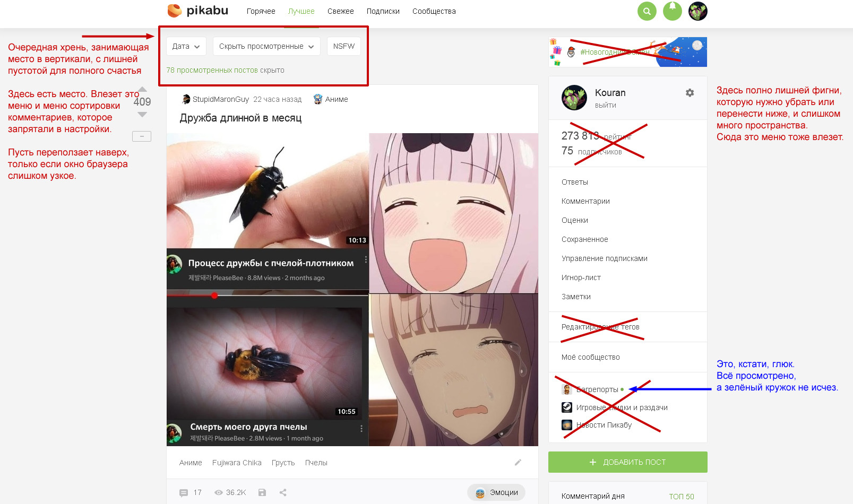Click the ДОБАВИТЬ ПОСТ button
853x504 pixels.
[x=628, y=462]
